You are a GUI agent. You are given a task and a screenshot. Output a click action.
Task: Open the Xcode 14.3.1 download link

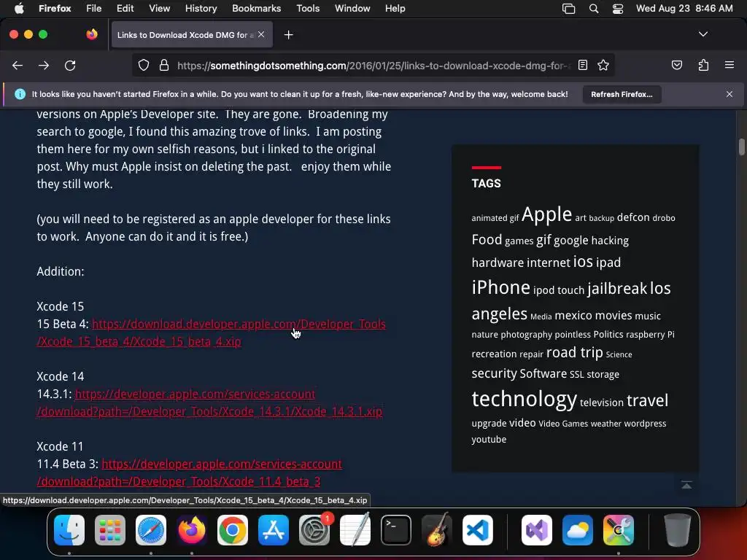(x=209, y=402)
